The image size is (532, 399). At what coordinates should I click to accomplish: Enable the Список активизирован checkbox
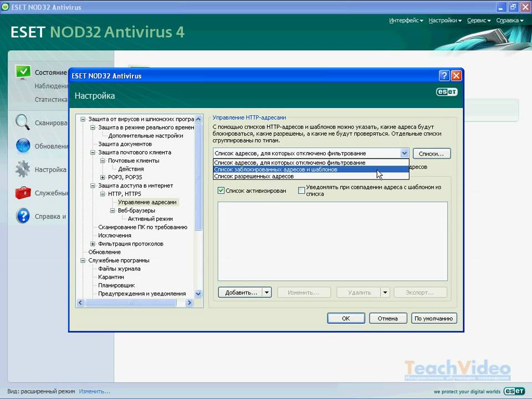click(221, 191)
